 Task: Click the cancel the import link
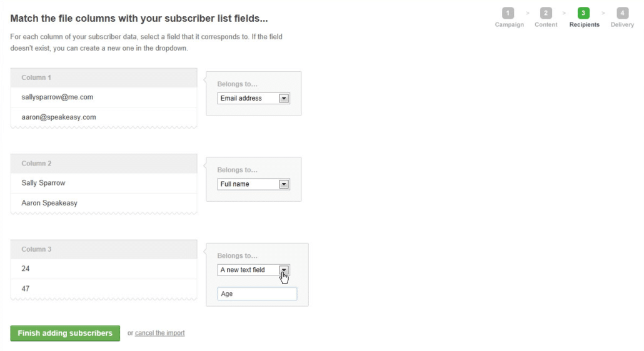160,333
